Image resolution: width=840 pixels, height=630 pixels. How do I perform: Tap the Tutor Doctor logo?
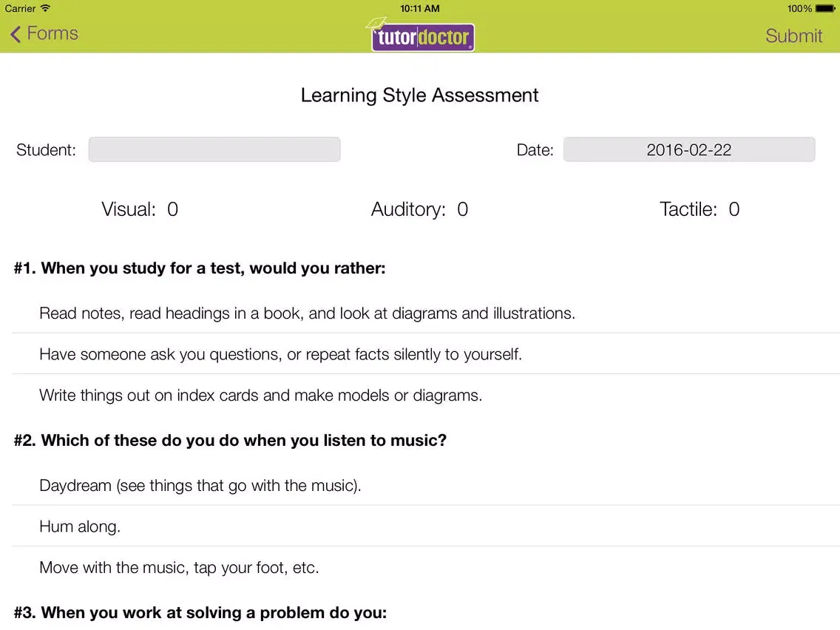tap(421, 35)
